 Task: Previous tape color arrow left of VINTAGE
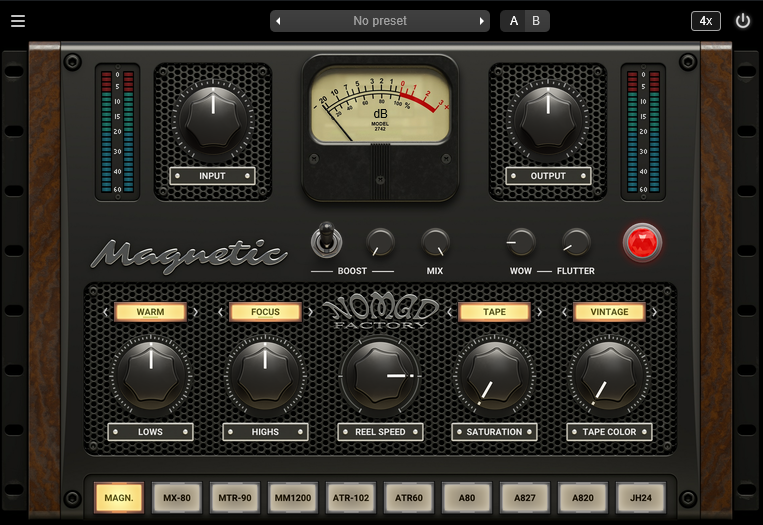[x=564, y=312]
